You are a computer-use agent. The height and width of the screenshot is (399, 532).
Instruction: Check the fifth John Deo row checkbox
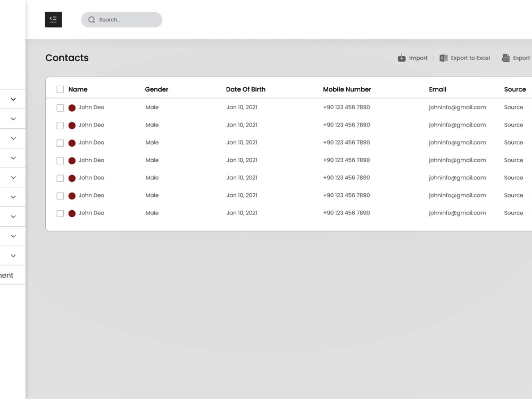click(60, 178)
